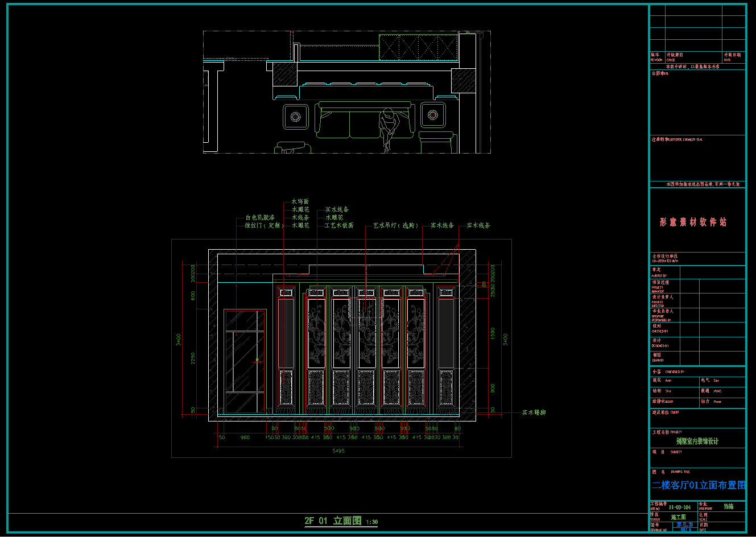Click the 专业负责人 title block label

click(x=663, y=312)
